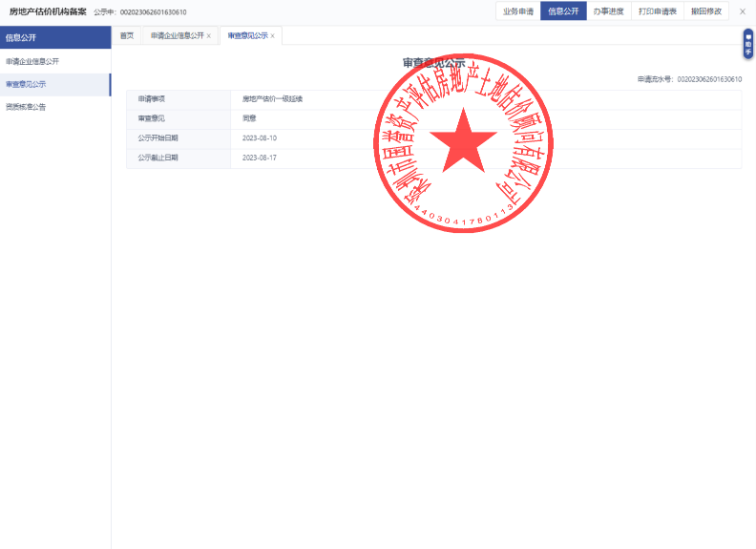The height and width of the screenshot is (549, 756).
Task: Open 申请企业信息公开 in the sidebar
Action: 32,61
